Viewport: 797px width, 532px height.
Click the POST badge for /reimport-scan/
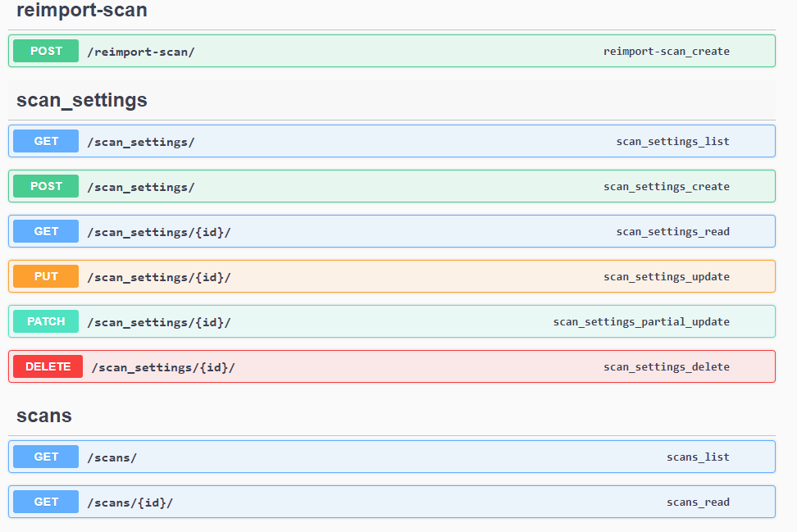click(x=46, y=51)
